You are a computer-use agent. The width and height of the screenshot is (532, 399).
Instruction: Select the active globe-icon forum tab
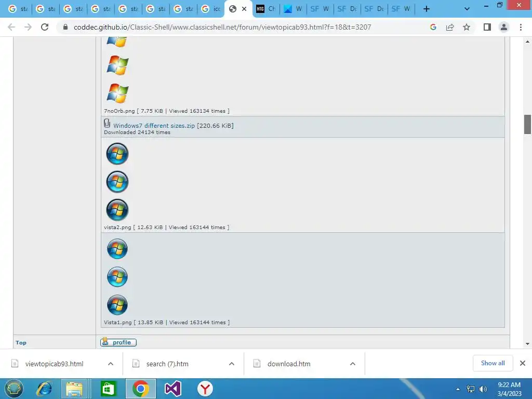233,9
